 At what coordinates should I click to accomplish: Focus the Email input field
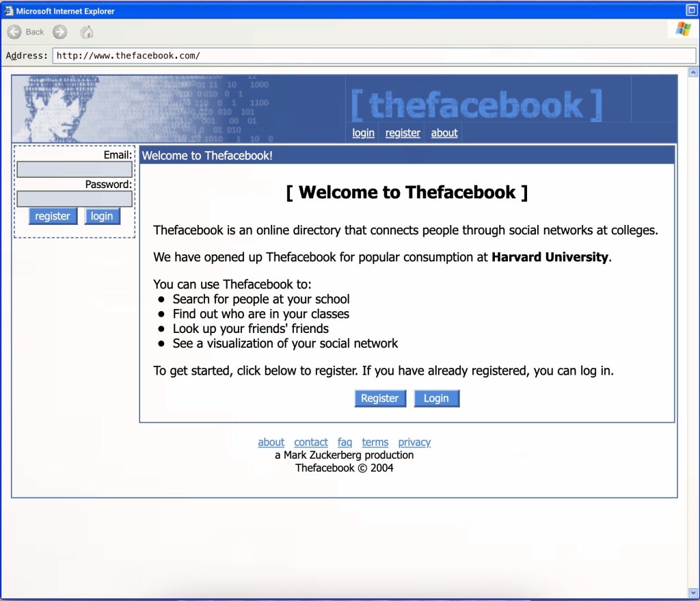75,170
